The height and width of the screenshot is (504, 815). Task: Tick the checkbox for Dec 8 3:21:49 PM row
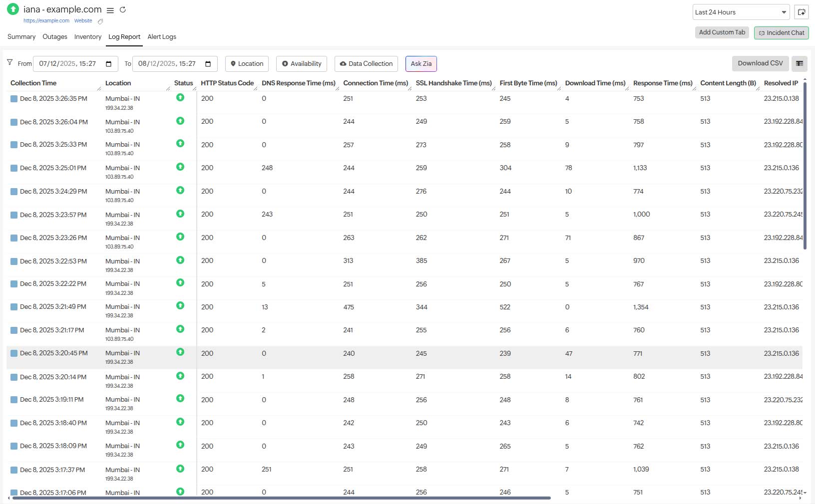coord(14,307)
